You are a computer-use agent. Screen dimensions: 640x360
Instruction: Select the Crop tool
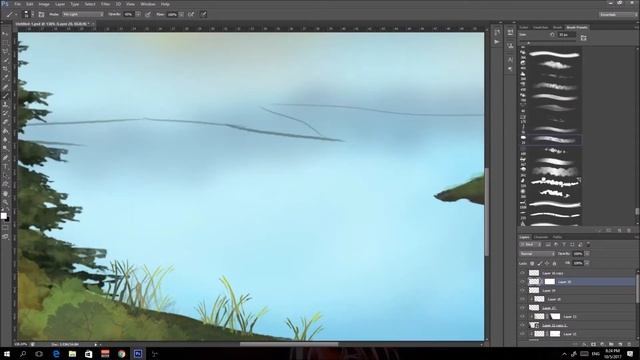point(6,68)
